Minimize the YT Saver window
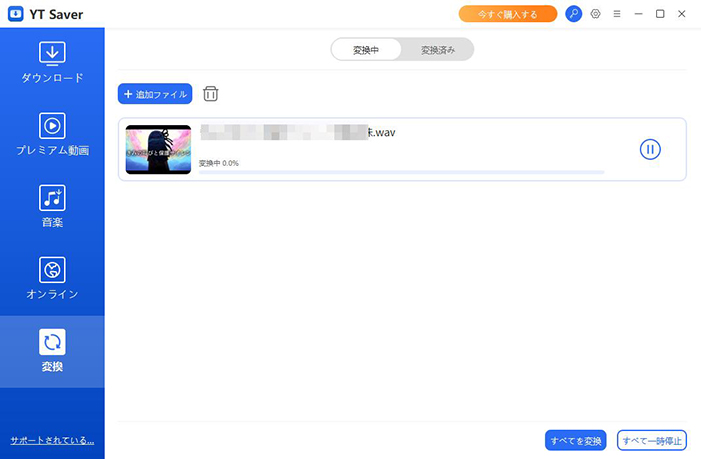This screenshot has height=459, width=701. [638, 14]
